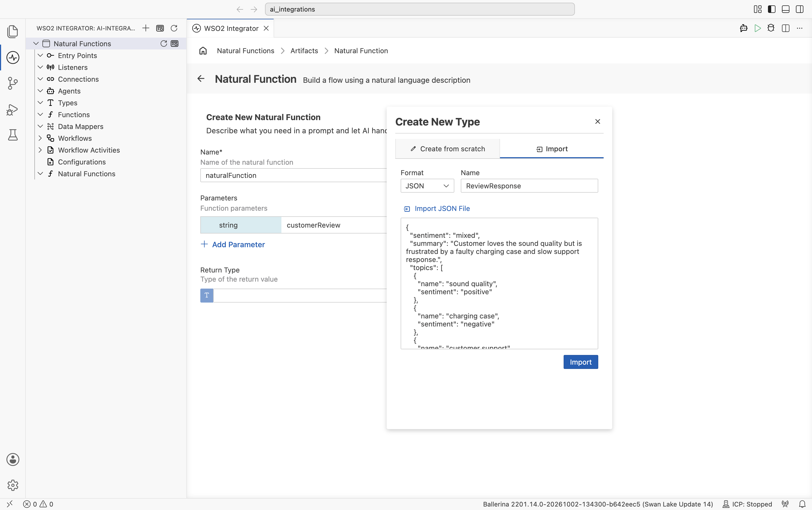812x510 pixels.
Task: Open Source Control view icon
Action: pyautogui.click(x=13, y=83)
